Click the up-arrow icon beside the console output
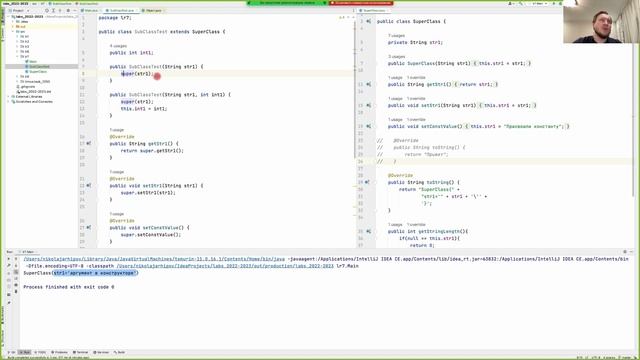Screen dimensions: 640x360 point(16,259)
